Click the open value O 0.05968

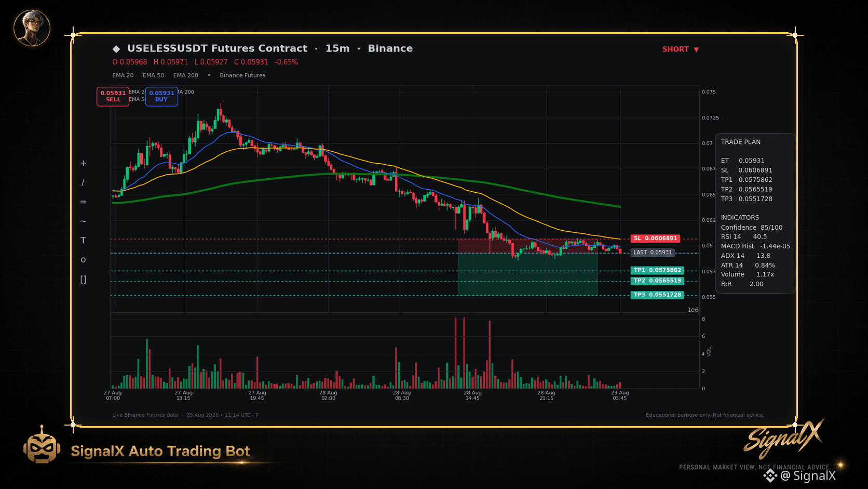click(x=130, y=62)
